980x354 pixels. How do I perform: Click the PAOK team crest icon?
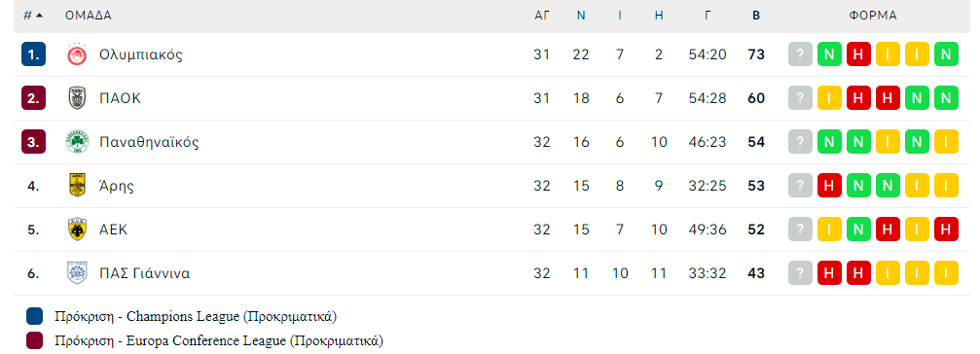pos(77,98)
